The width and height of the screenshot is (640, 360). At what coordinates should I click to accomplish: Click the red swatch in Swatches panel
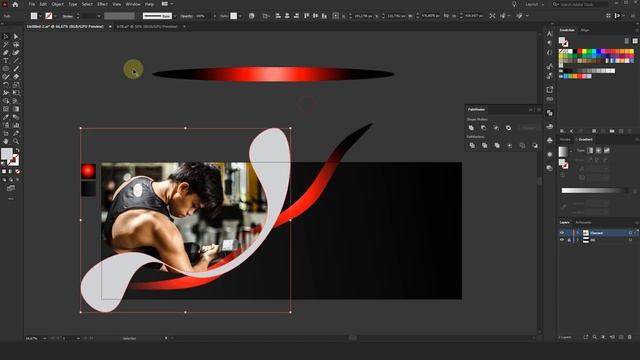[580, 51]
